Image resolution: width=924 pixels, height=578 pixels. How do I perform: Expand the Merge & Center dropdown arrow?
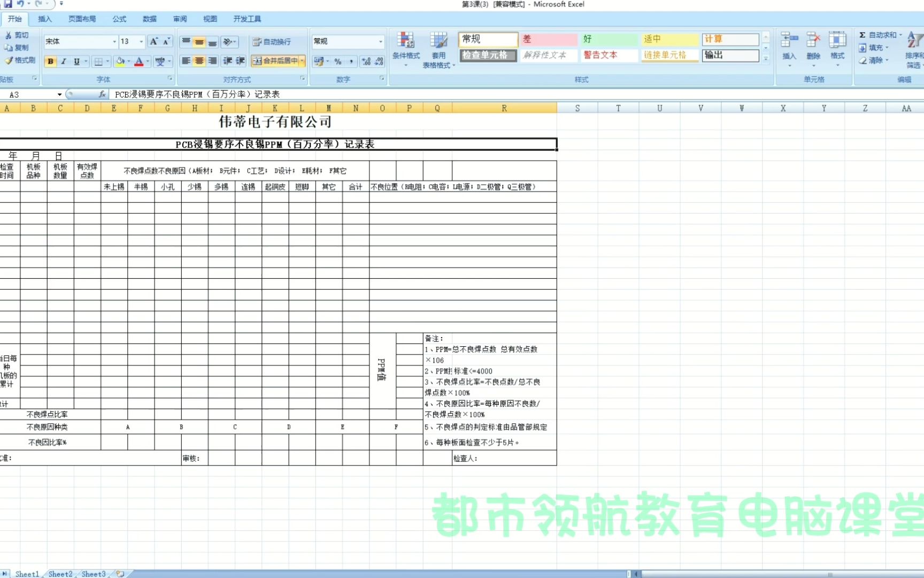coord(302,60)
